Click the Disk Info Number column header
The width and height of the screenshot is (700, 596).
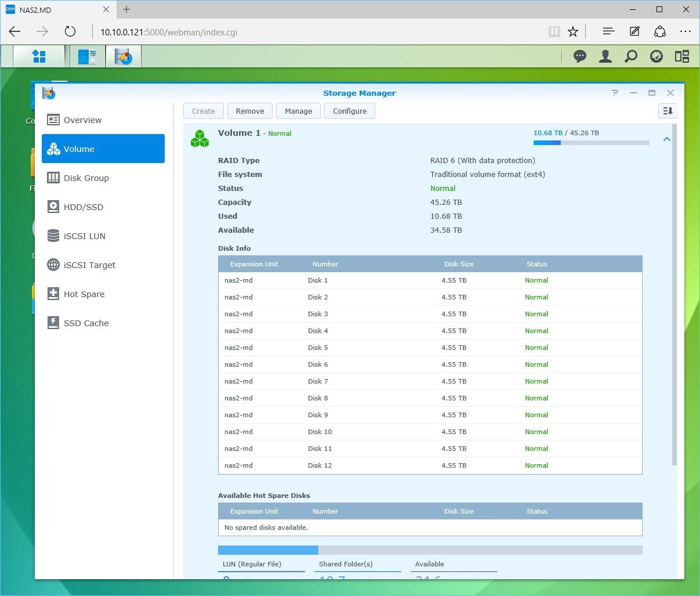pyautogui.click(x=325, y=264)
